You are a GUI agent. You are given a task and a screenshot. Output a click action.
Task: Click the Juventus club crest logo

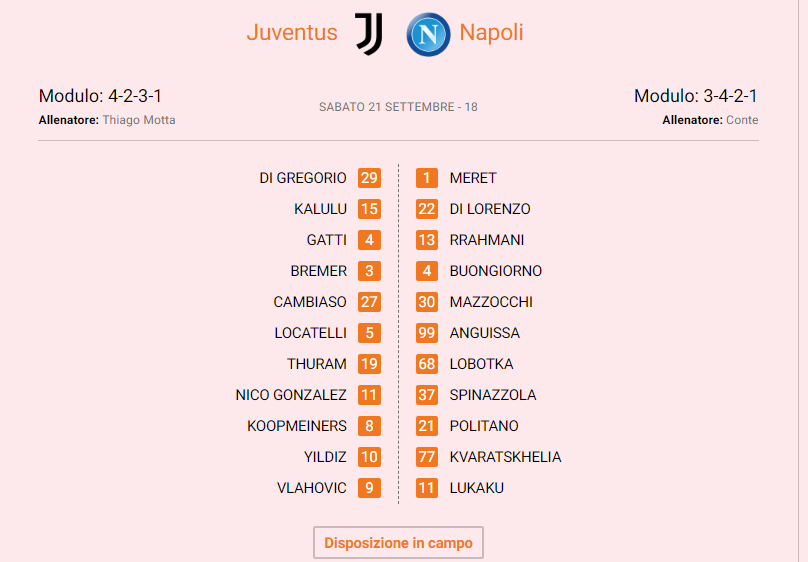369,33
